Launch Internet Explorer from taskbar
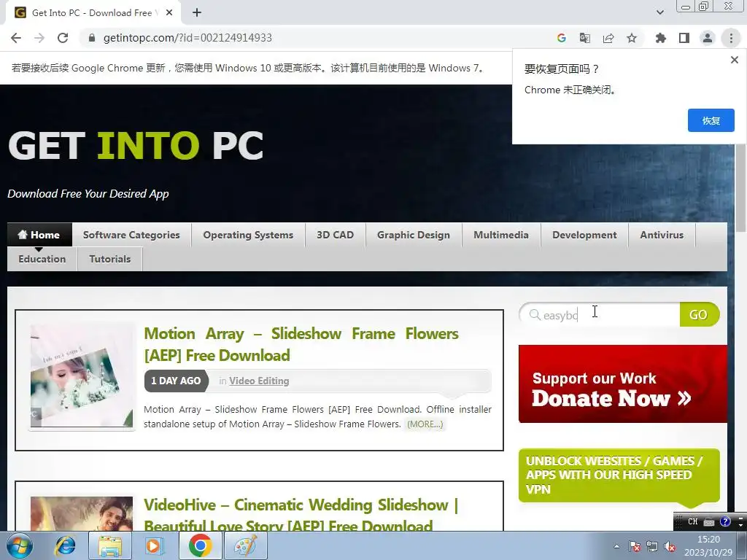 (65, 545)
